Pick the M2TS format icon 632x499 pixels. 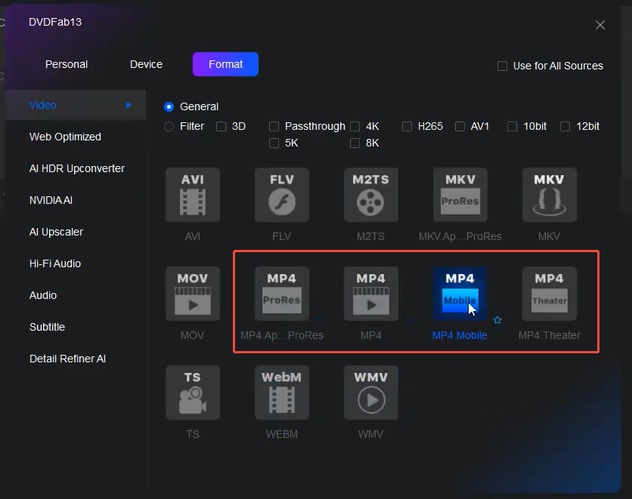click(x=371, y=195)
